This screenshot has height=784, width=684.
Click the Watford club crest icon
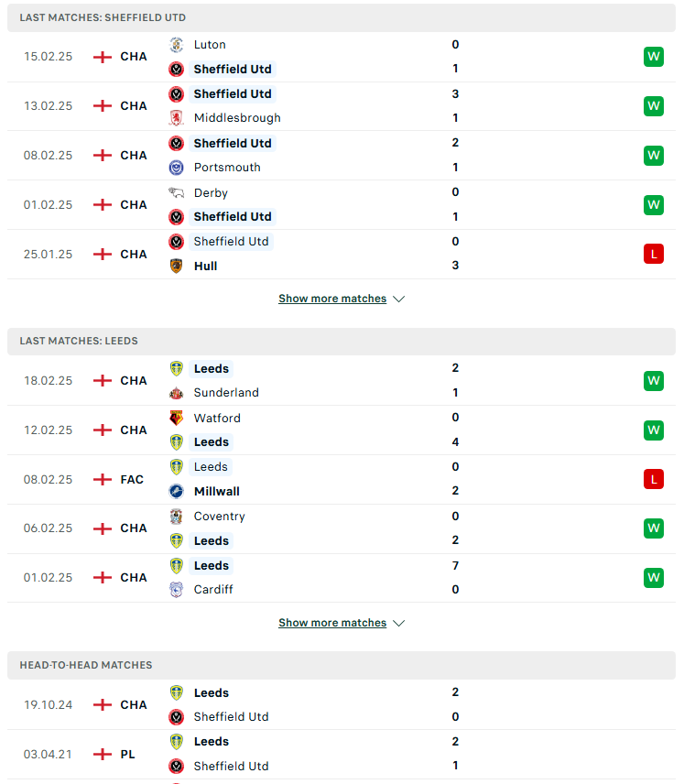[x=176, y=418]
